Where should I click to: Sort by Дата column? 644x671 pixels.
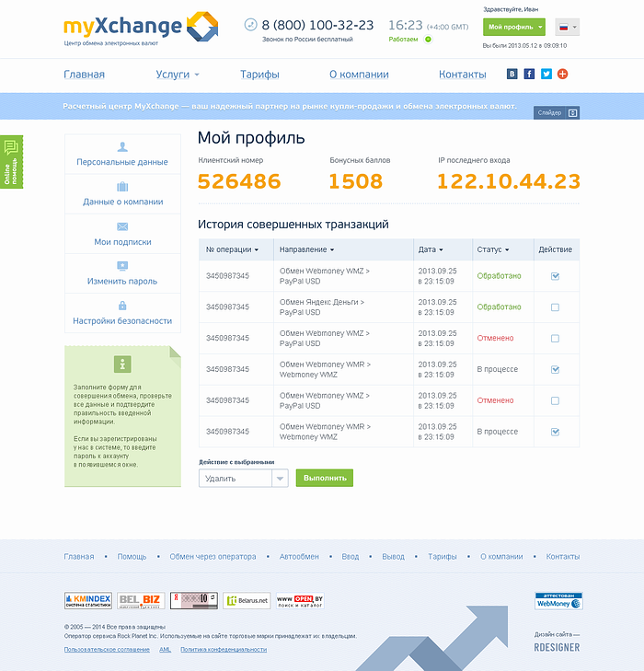431,249
